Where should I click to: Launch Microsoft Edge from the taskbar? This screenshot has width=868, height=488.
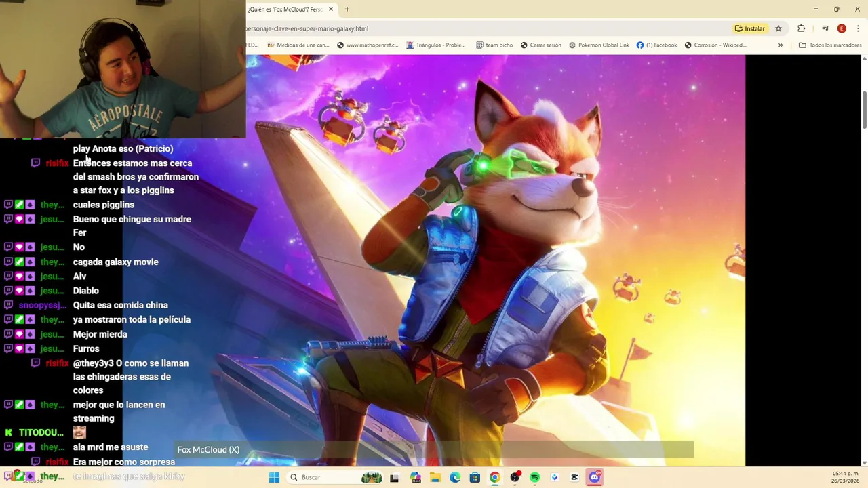(455, 477)
